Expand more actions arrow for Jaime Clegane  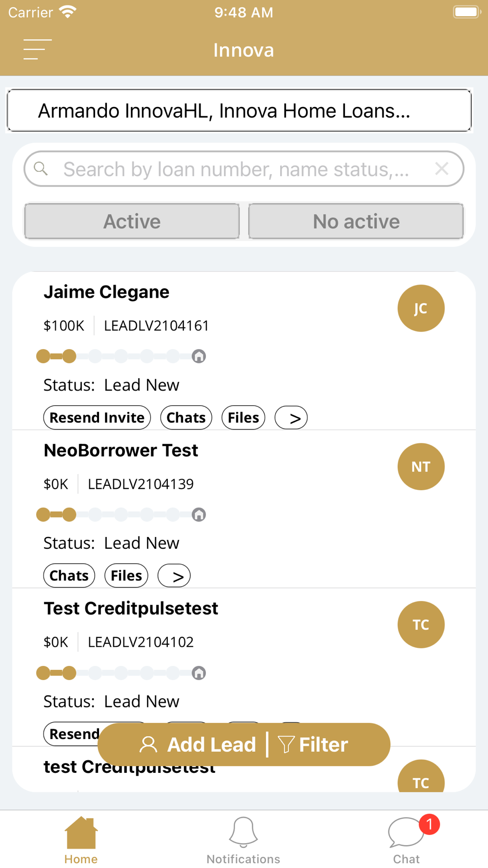coord(291,418)
